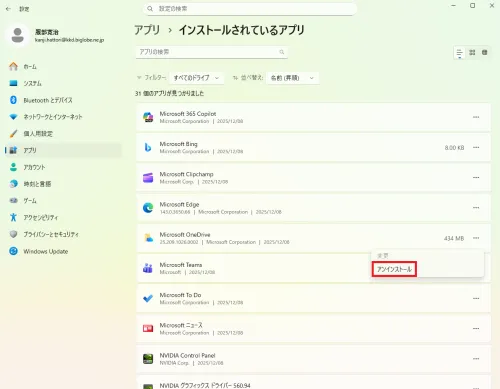This screenshot has height=389, width=500.
Task: Open more options for Microsoft 365 Copilot
Action: point(476,117)
